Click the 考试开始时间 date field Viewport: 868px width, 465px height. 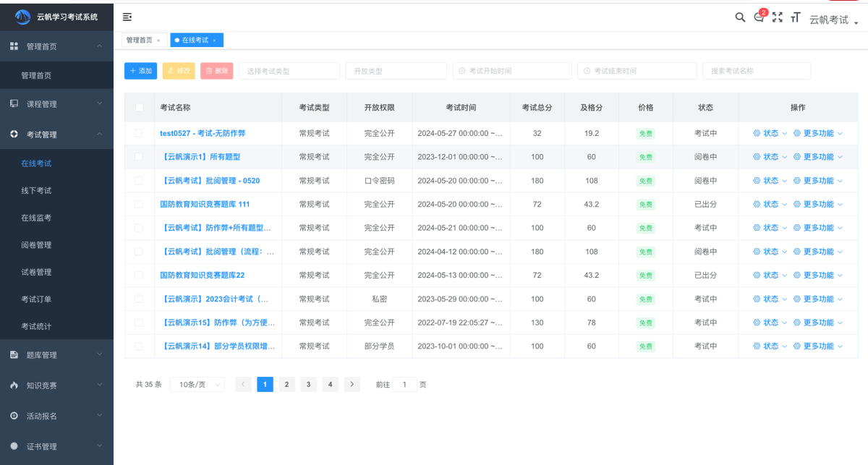(512, 71)
